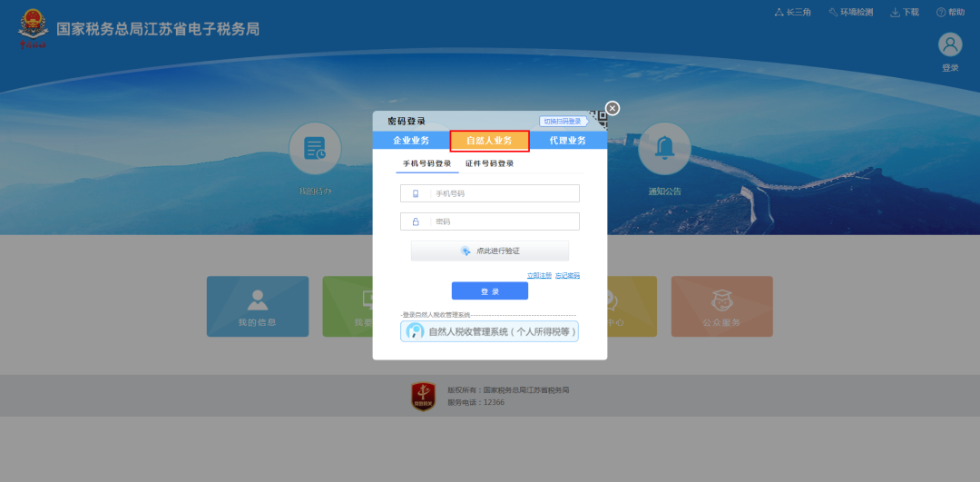This screenshot has width=980, height=482.
Task: Select the 自然人业务 tab
Action: pos(489,141)
